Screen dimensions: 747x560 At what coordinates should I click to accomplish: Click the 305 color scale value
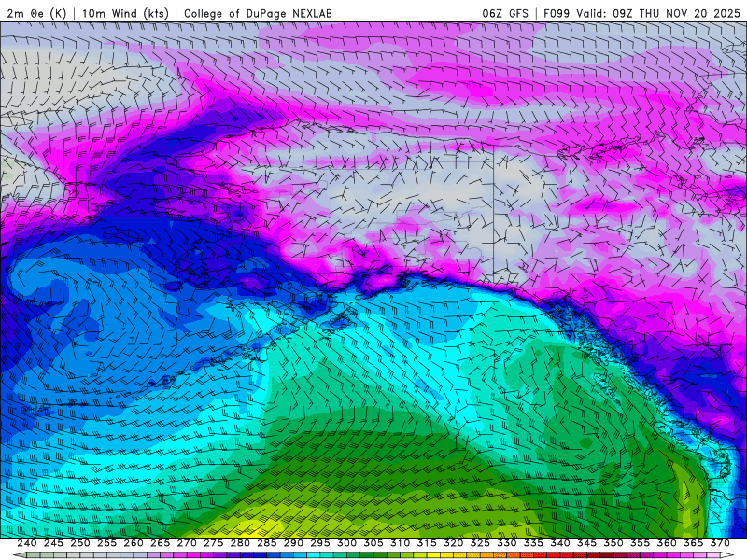coord(373,543)
